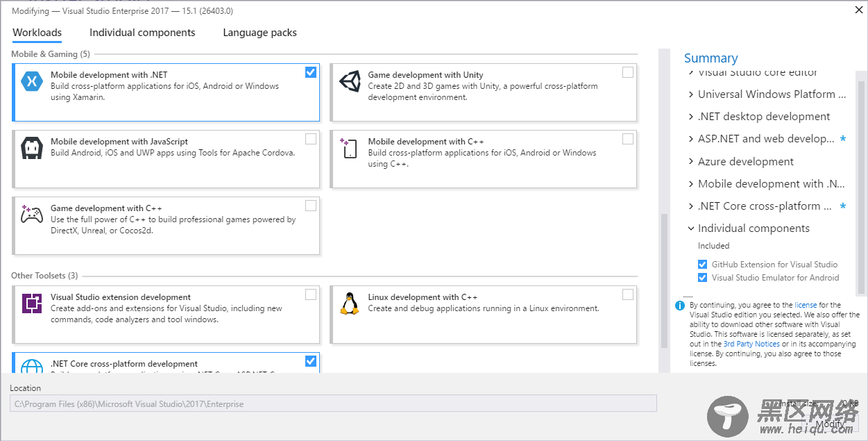Image resolution: width=868 pixels, height=441 pixels.
Task: Check the Linux development with C++ workload
Action: [x=628, y=294]
